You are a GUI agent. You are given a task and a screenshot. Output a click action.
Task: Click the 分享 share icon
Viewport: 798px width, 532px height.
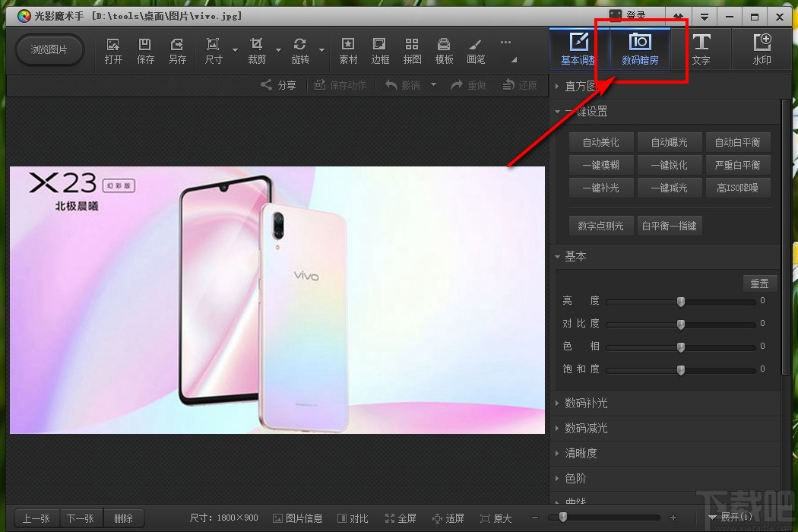(x=278, y=85)
